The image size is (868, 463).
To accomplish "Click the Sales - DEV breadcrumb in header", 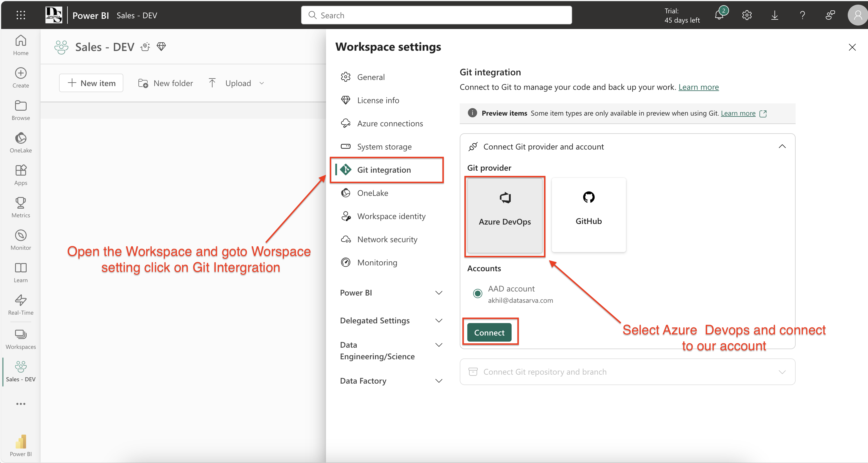I will click(136, 16).
